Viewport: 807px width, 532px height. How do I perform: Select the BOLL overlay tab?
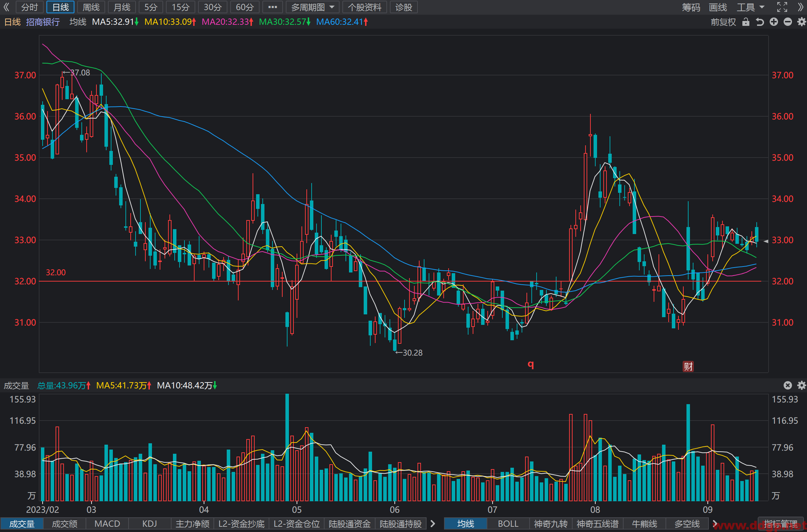pyautogui.click(x=508, y=524)
